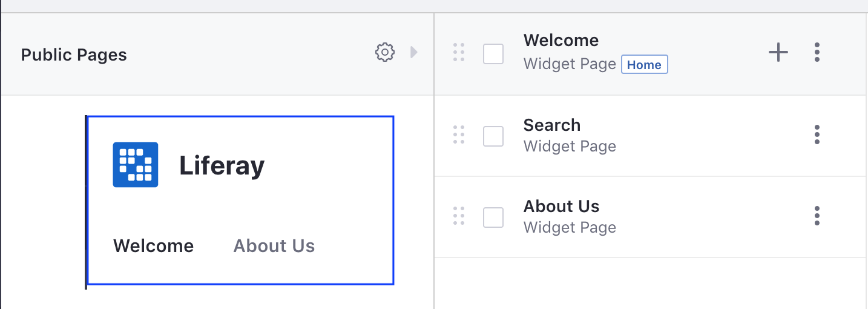Check the Welcome page checkbox
Viewport: 868px width, 309px height.
tap(493, 54)
